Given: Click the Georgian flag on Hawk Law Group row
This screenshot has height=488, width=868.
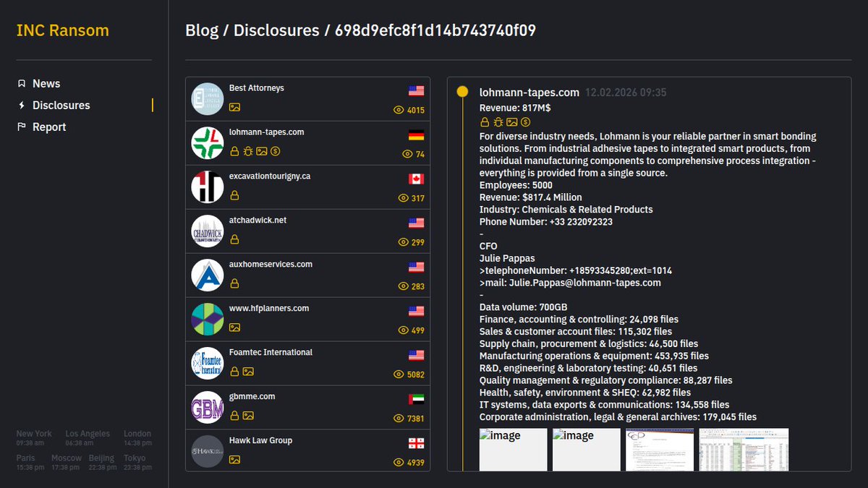Looking at the screenshot, I should (416, 444).
